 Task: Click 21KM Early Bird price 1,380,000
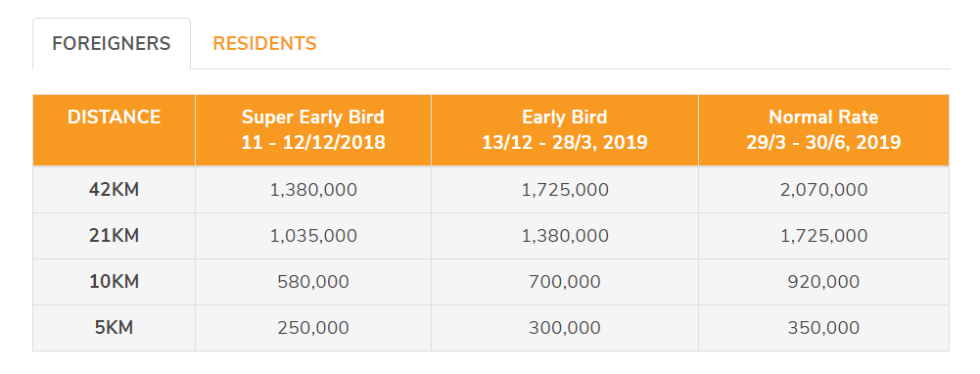[x=564, y=236]
